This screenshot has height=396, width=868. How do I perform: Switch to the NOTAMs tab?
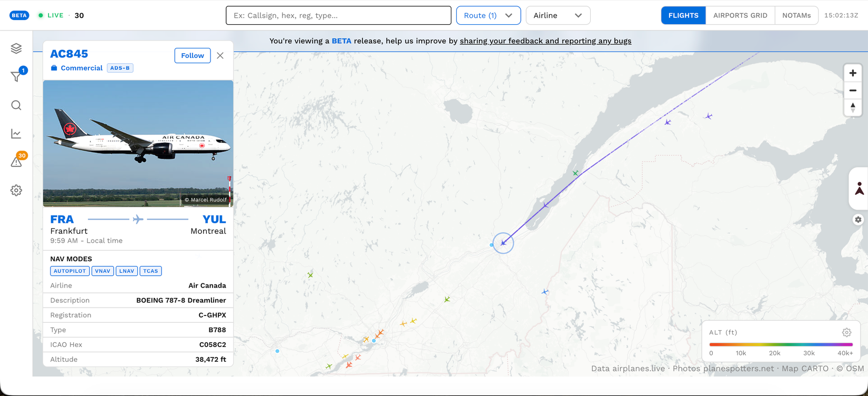pos(796,15)
